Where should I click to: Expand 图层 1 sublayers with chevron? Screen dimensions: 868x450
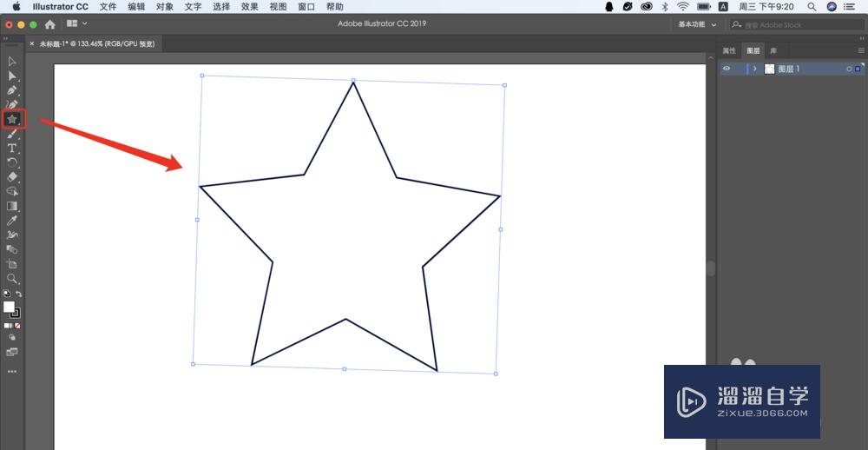tap(755, 69)
